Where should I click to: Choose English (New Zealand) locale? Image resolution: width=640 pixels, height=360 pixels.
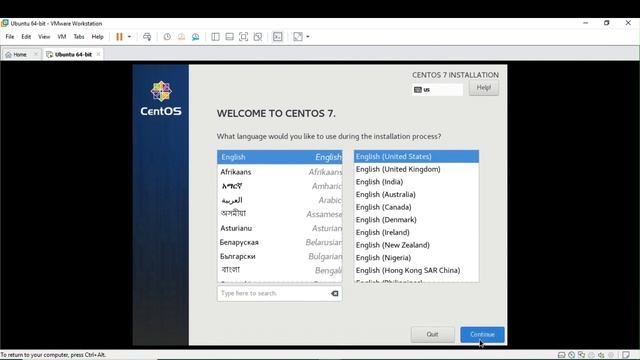pyautogui.click(x=416, y=245)
